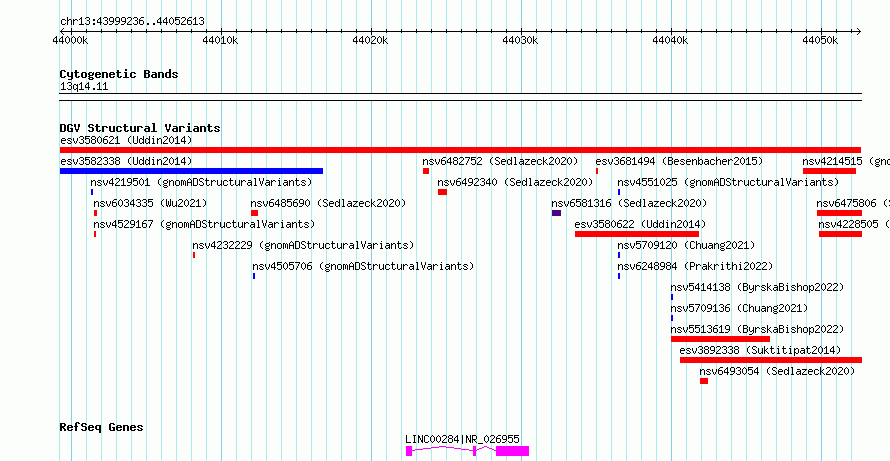Click the nsv5709136 (Chuang2021) label
The image size is (890, 461).
pos(739,308)
